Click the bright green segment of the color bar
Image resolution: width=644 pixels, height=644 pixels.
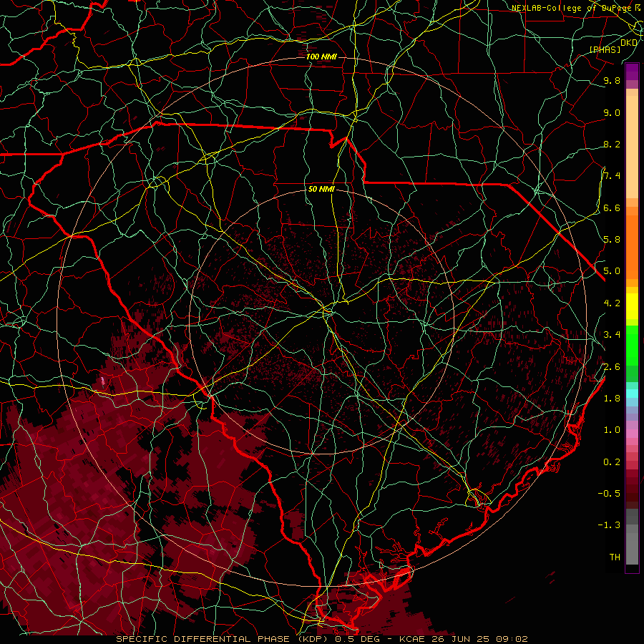[x=632, y=344]
